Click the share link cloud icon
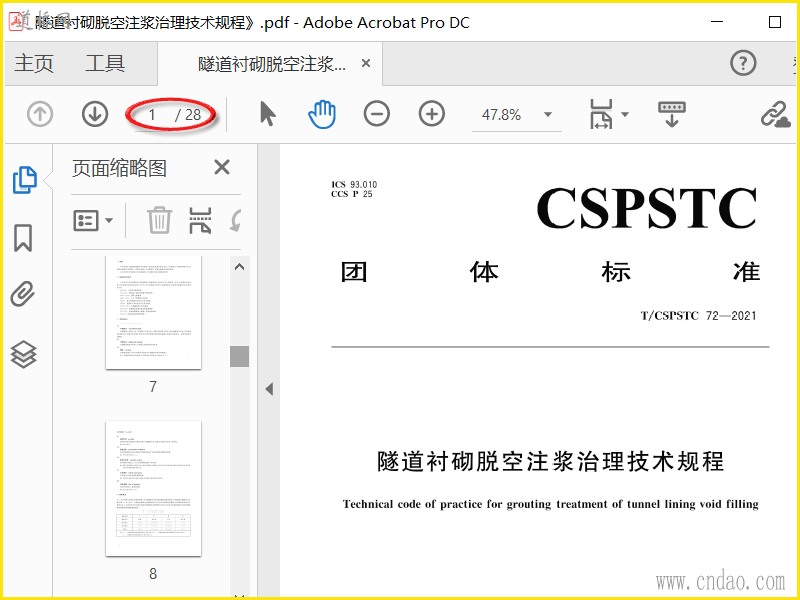Image resolution: width=800 pixels, height=600 pixels. [776, 114]
